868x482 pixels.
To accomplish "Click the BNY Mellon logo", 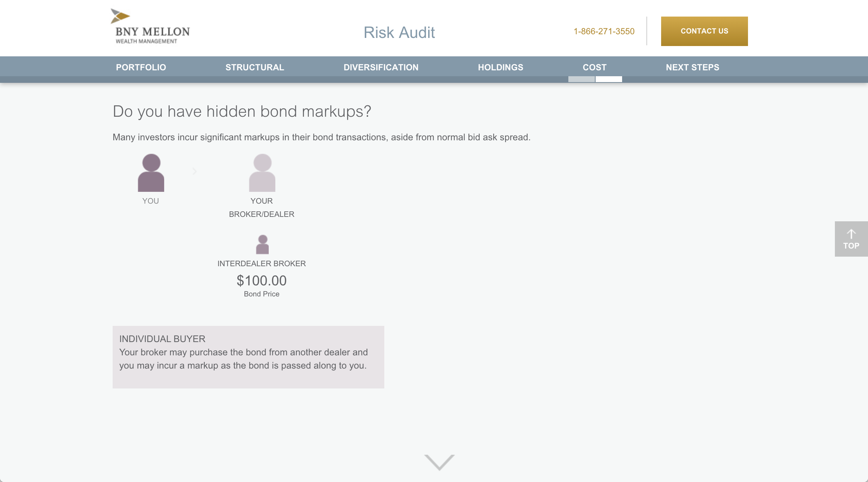I will (150, 27).
